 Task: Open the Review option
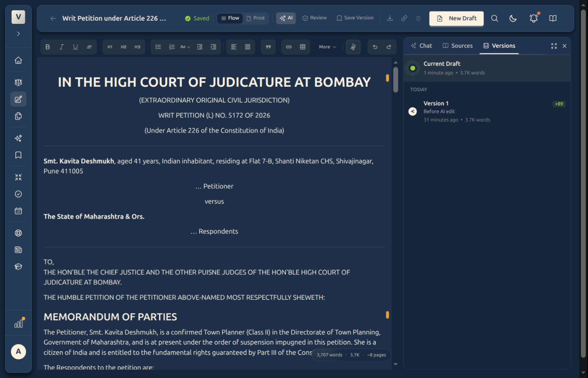314,18
